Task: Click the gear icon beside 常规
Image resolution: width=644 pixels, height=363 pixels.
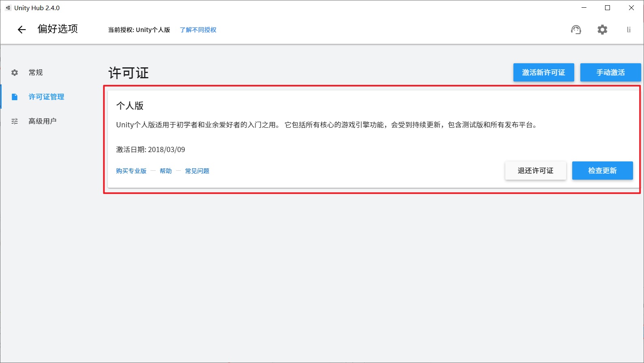Action: click(x=15, y=73)
